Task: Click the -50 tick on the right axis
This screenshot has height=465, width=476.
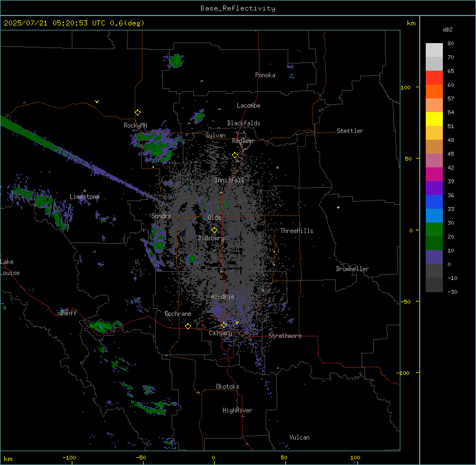Action: pyautogui.click(x=405, y=302)
